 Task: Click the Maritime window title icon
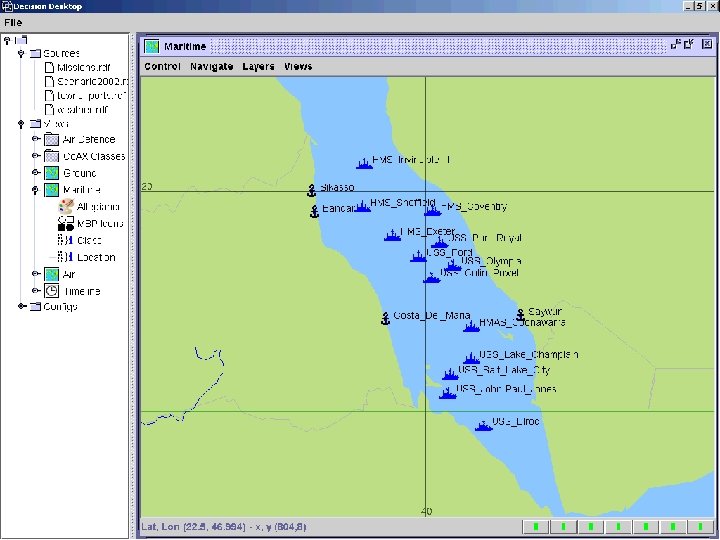click(x=152, y=46)
